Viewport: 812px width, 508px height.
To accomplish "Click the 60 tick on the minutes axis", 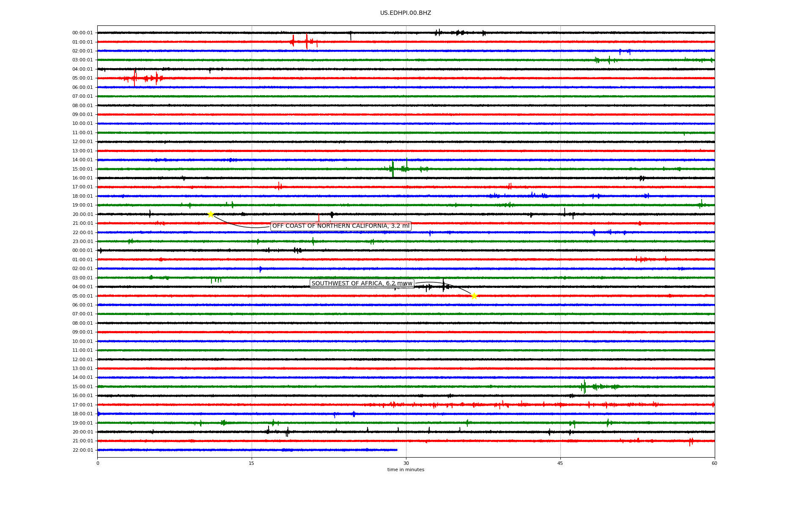I will click(x=714, y=463).
